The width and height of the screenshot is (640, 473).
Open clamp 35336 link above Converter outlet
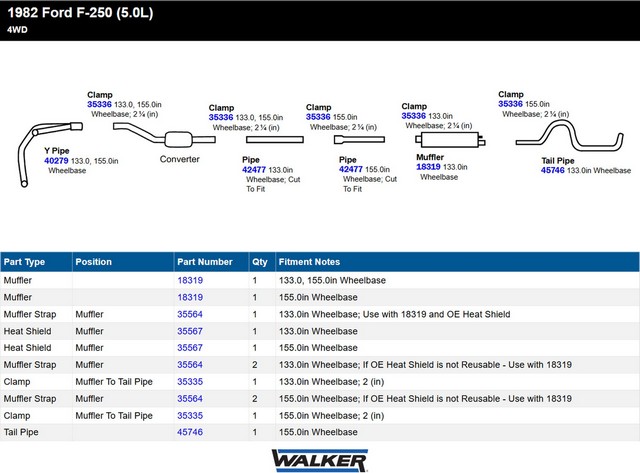tap(221, 117)
